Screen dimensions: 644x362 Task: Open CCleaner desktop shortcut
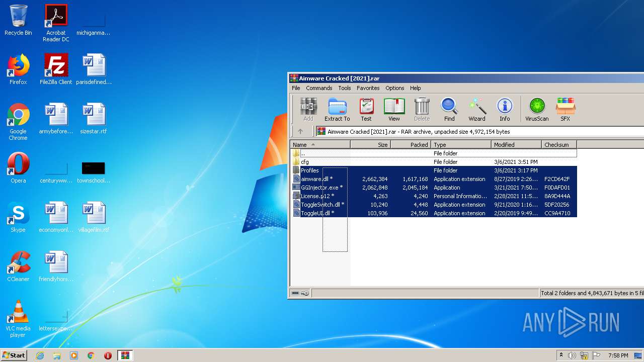(x=18, y=266)
